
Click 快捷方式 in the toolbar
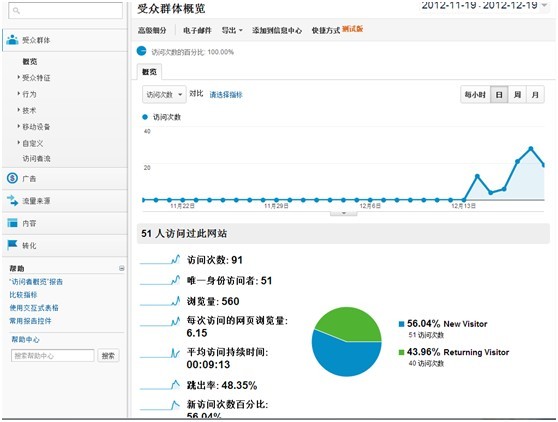coord(326,31)
